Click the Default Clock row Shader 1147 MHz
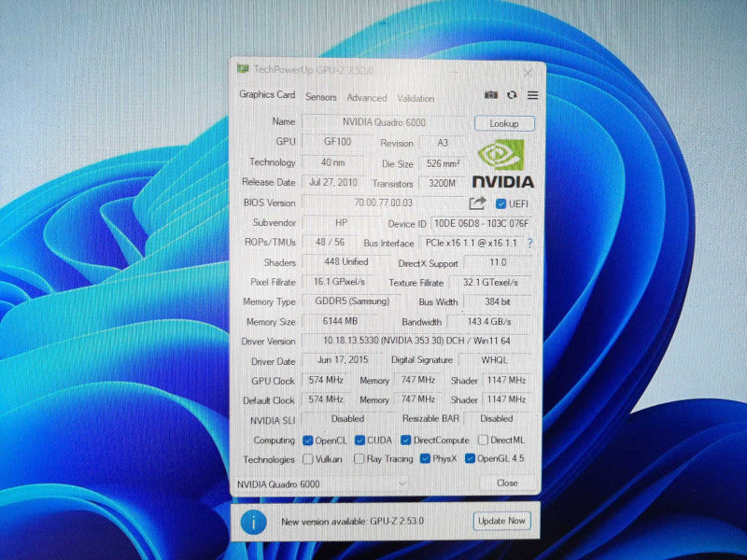The width and height of the screenshot is (747, 560). click(506, 399)
